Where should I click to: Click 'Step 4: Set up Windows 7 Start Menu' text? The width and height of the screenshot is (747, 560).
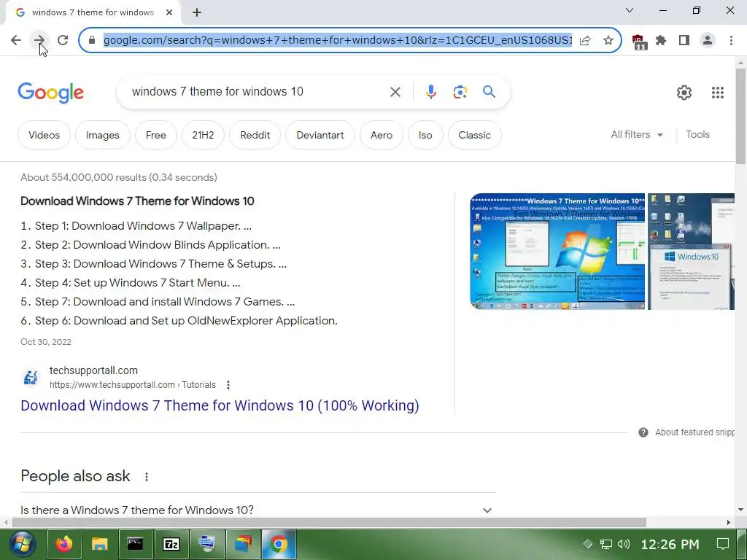pyautogui.click(x=137, y=283)
